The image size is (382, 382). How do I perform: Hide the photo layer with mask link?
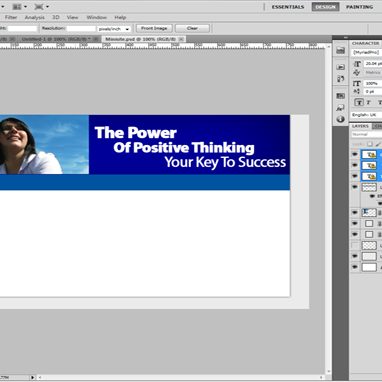(355, 212)
